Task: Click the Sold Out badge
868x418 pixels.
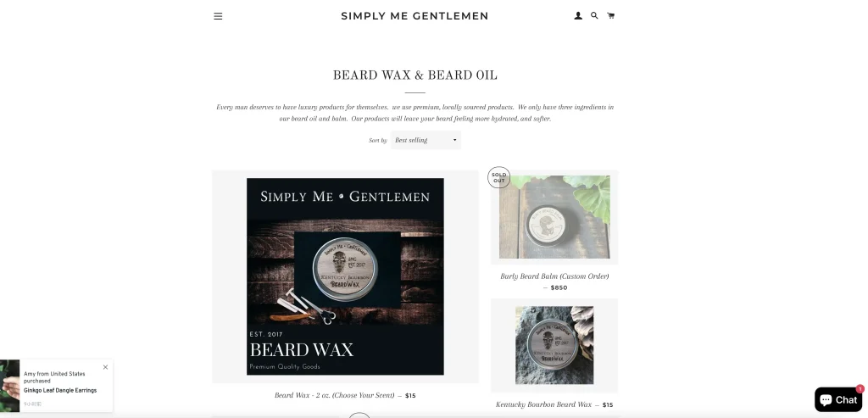Action: pos(498,177)
